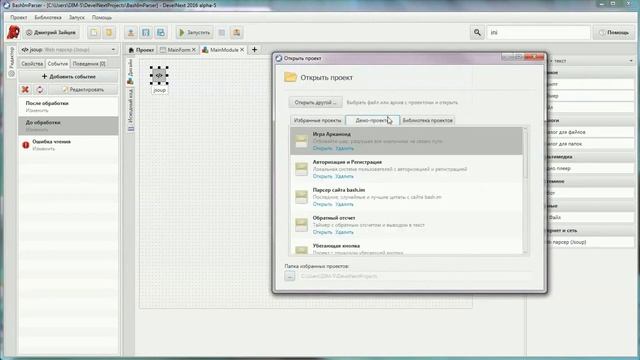This screenshot has width=640, height=360.
Task: Select the MainModule editor tab
Action: pyautogui.click(x=223, y=49)
